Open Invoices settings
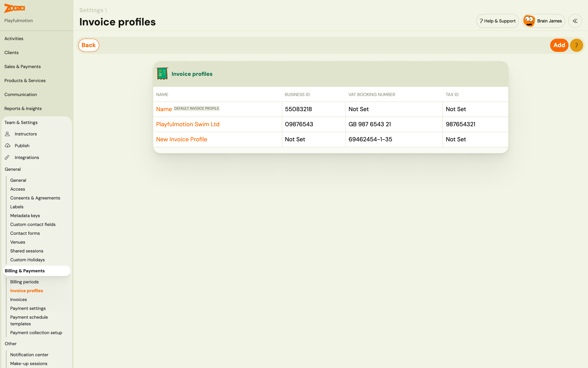This screenshot has height=368, width=588. coord(18,300)
